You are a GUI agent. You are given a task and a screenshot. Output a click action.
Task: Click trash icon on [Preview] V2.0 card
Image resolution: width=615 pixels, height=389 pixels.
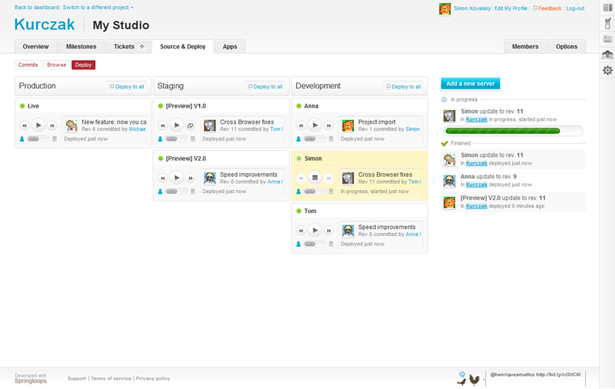tap(193, 191)
